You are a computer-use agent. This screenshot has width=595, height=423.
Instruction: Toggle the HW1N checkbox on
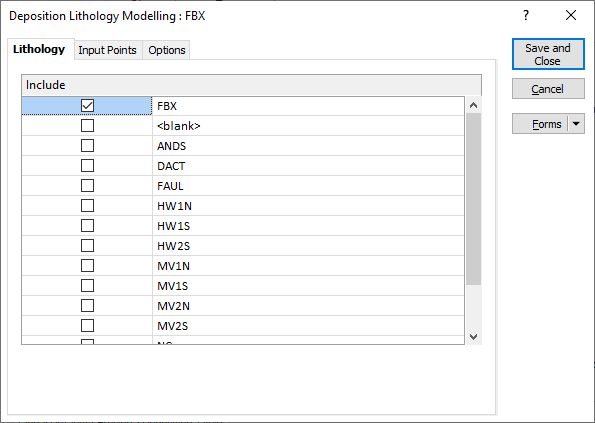click(x=87, y=206)
